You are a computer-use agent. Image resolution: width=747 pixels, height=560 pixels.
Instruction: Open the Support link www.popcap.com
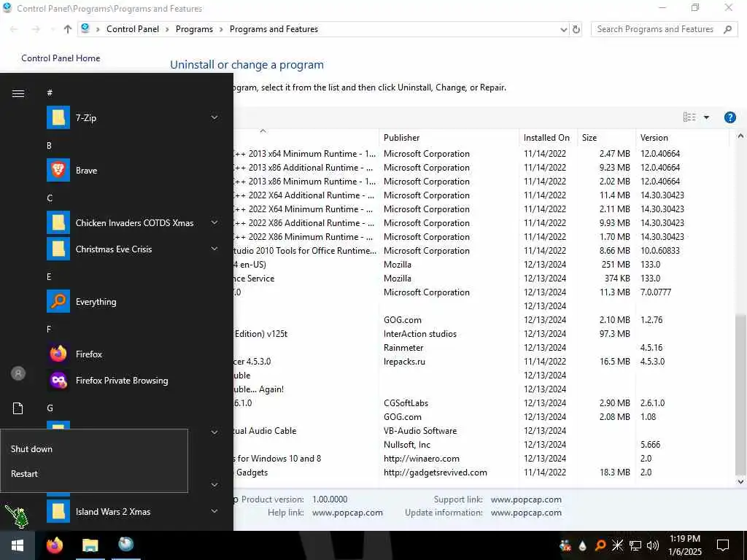tap(526, 499)
